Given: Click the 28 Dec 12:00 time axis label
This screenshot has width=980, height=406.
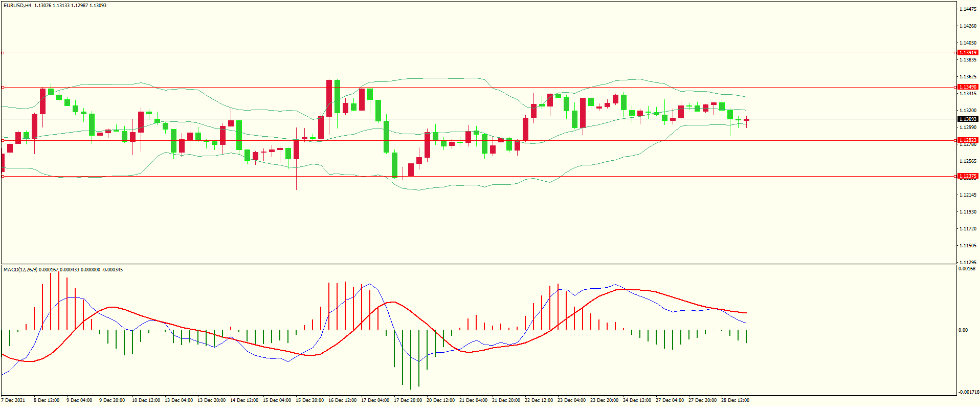Looking at the screenshot, I should pyautogui.click(x=735, y=400).
